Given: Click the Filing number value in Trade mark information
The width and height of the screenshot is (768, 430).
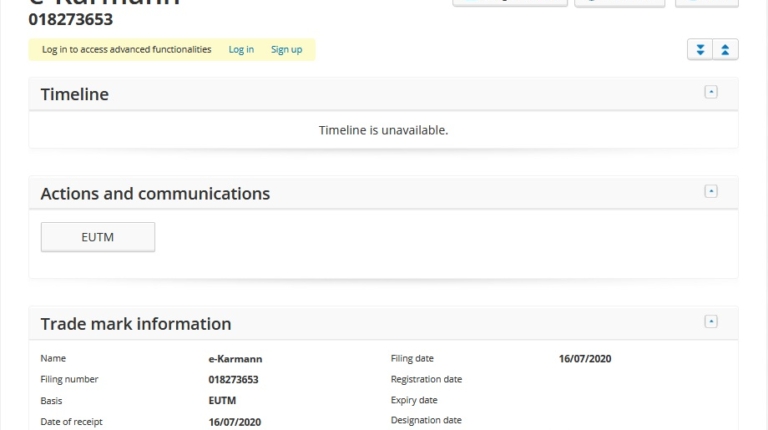Looking at the screenshot, I should click(x=233, y=380).
